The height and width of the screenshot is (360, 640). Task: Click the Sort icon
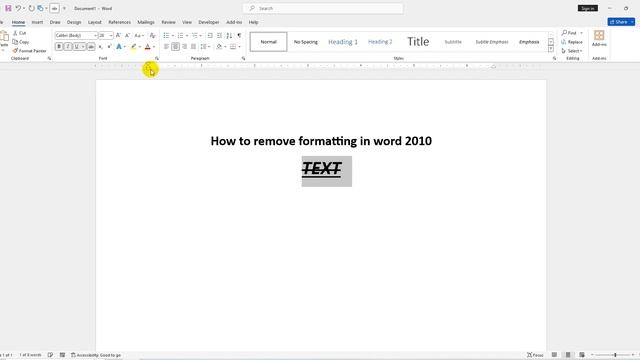coord(229,36)
